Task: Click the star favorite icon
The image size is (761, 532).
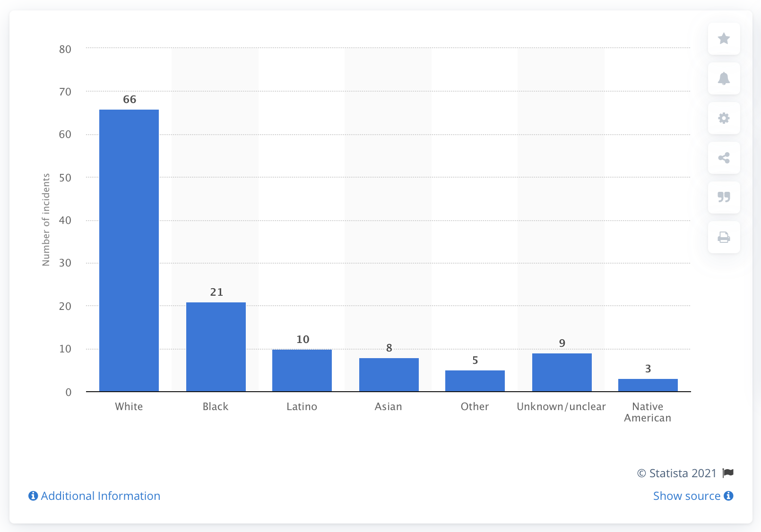Action: [x=724, y=39]
